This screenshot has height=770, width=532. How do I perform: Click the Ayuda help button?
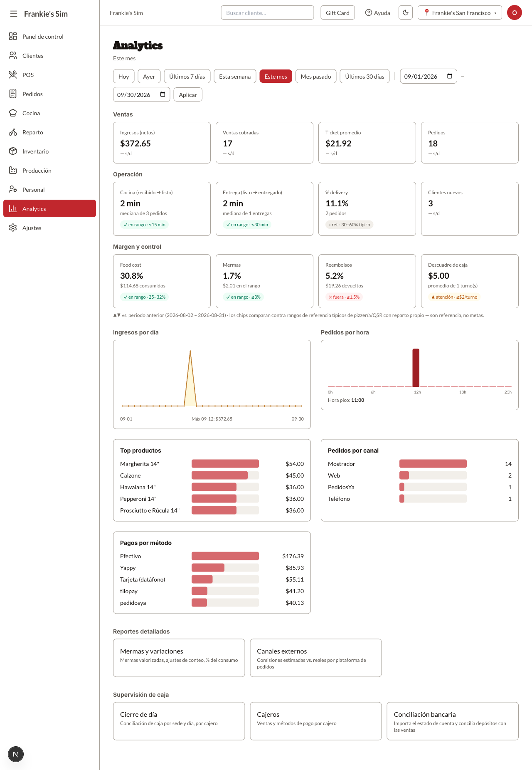click(377, 12)
